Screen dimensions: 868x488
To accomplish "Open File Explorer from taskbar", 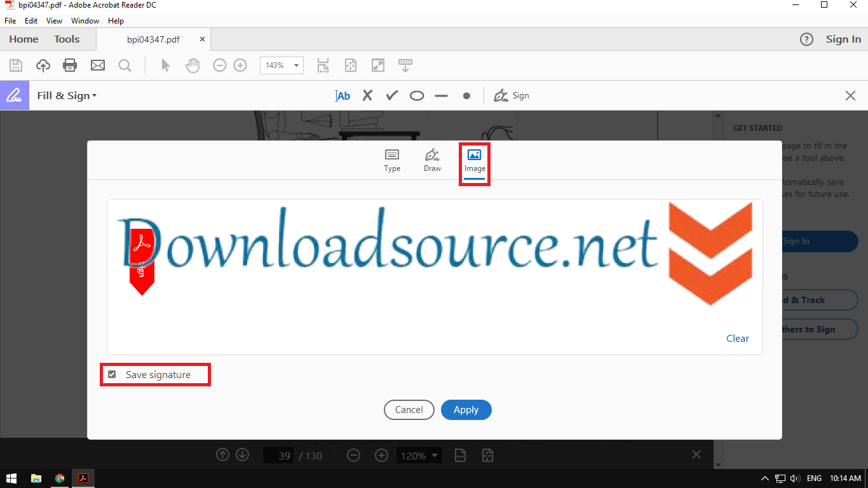I will point(36,478).
